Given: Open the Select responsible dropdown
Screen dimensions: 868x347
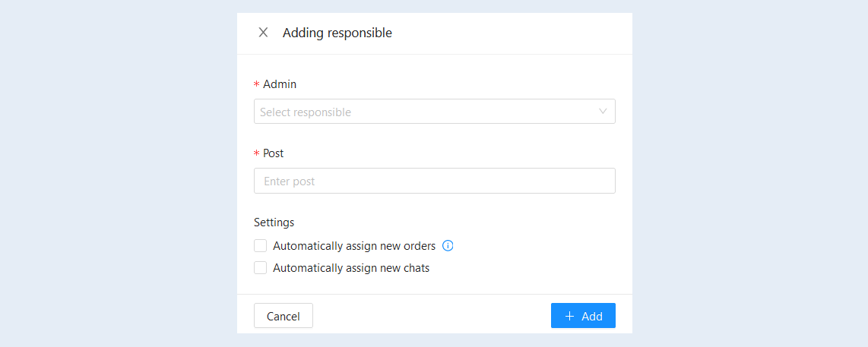Looking at the screenshot, I should (x=435, y=112).
